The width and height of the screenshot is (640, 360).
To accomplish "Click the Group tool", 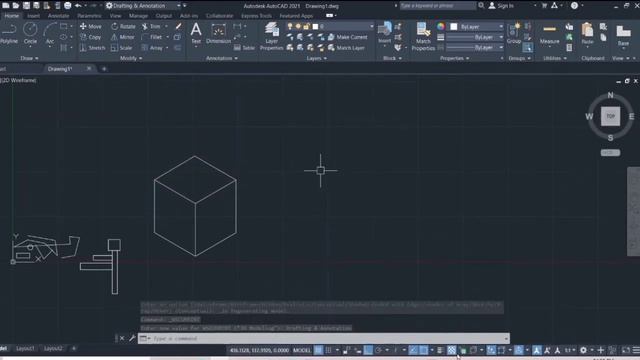I will 514,33.
